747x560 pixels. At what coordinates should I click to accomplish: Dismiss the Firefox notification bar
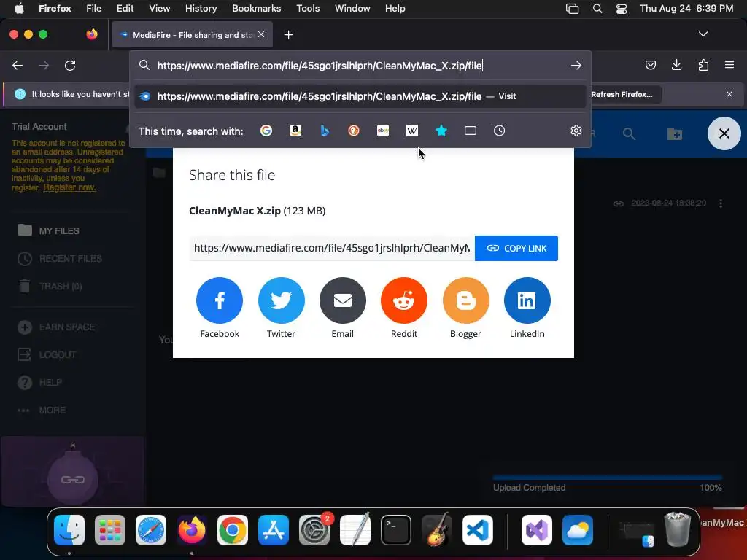pos(729,94)
